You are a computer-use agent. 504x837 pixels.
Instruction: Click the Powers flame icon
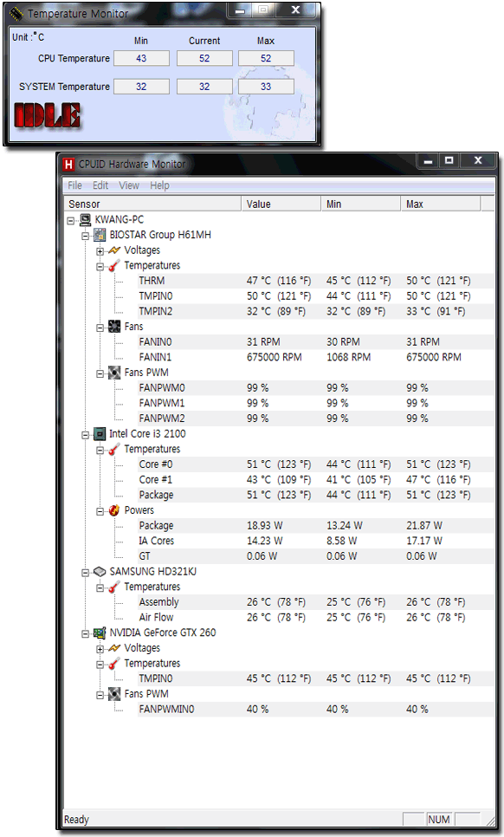[x=114, y=510]
